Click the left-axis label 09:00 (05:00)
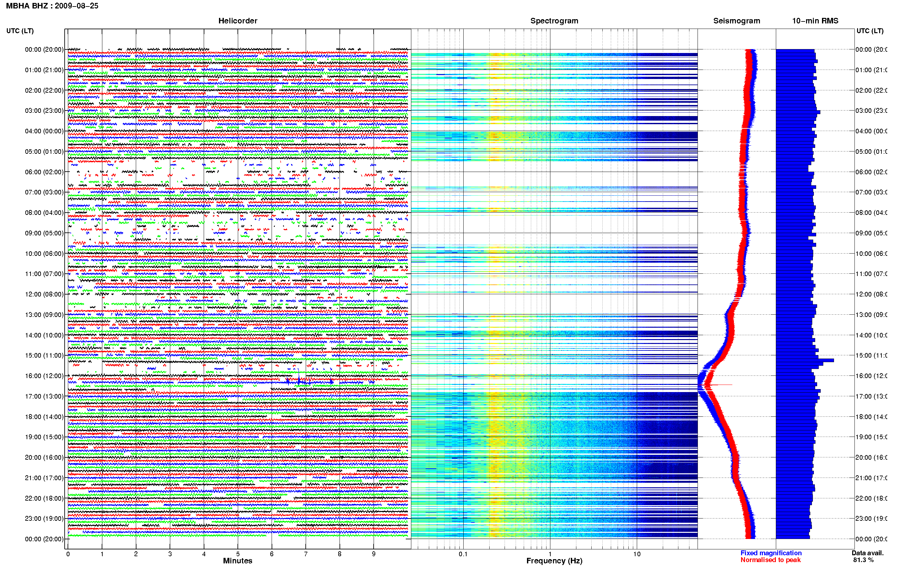This screenshot has height=578, width=924. click(44, 233)
